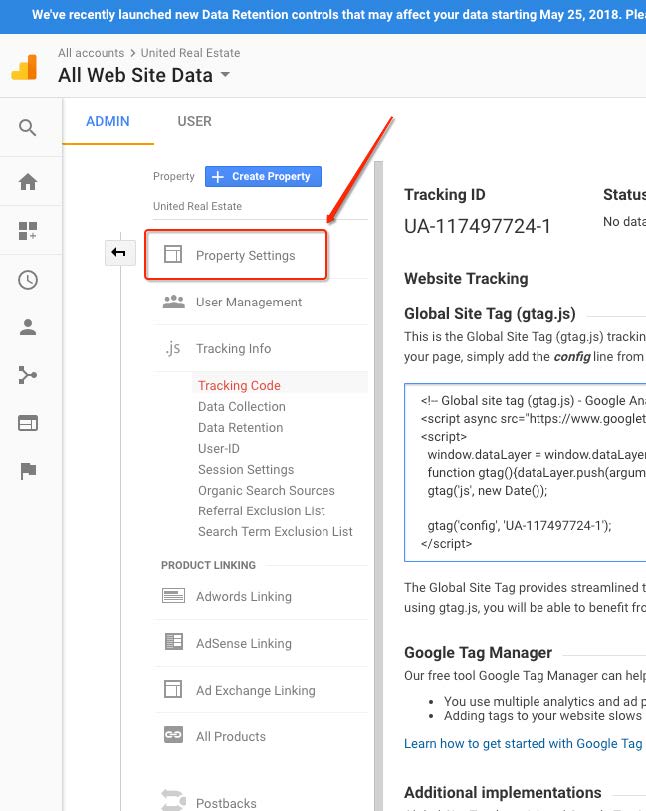Switch to the ADMIN tab

[x=108, y=122]
